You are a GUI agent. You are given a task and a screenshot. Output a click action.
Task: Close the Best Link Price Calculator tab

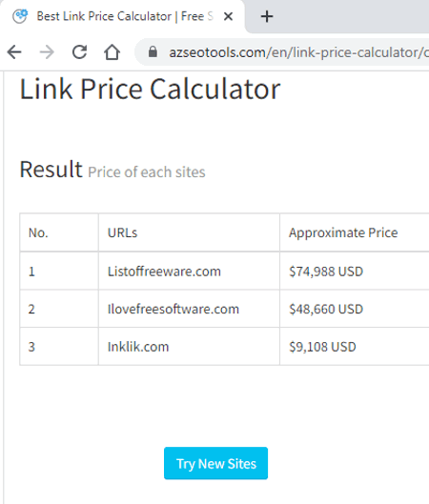tap(228, 16)
